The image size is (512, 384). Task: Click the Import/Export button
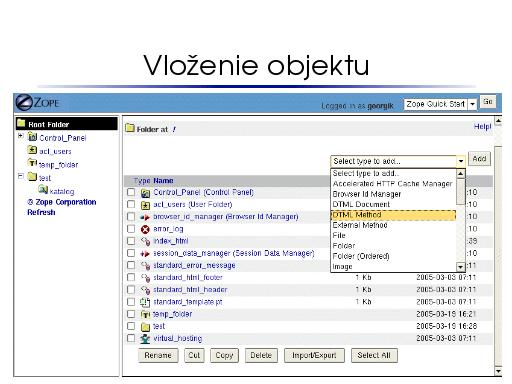click(x=314, y=356)
